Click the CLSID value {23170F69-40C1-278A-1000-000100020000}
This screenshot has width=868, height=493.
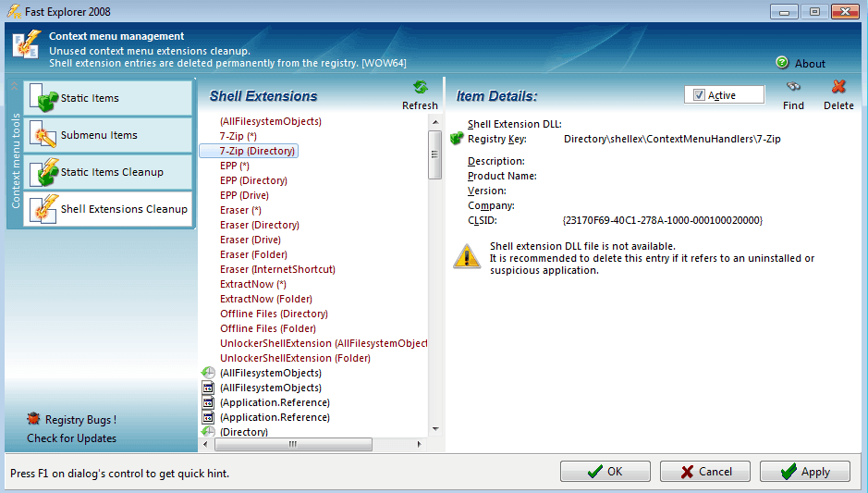[x=663, y=220]
